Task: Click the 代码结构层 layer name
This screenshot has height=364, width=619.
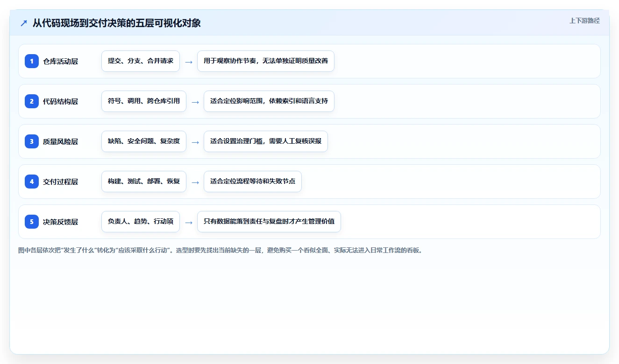Action: tap(60, 101)
